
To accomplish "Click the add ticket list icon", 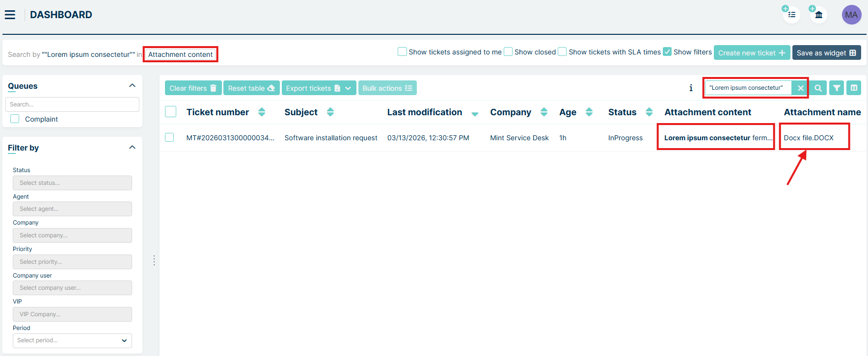I will (x=791, y=15).
